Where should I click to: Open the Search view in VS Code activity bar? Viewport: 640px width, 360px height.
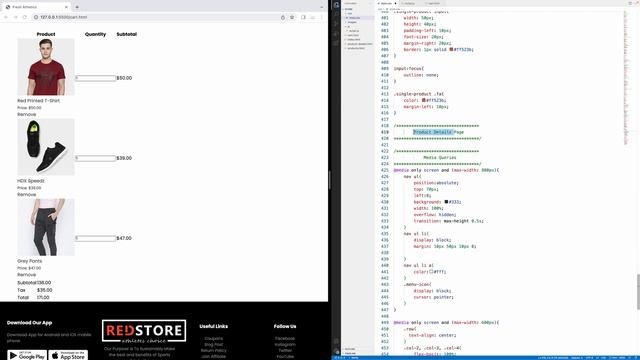point(336,14)
